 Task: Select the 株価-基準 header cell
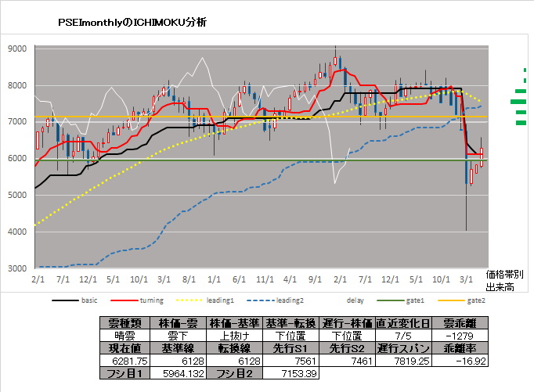(235, 323)
